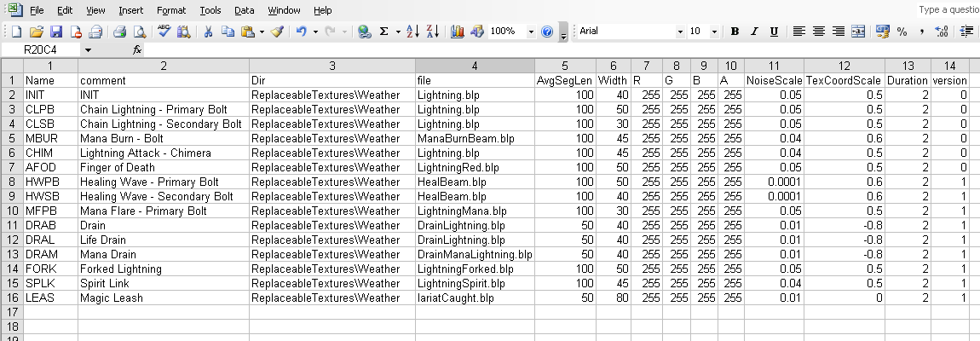Copy selection using the Copy icon
Image resolution: width=980 pixels, height=341 pixels.
pyautogui.click(x=228, y=32)
